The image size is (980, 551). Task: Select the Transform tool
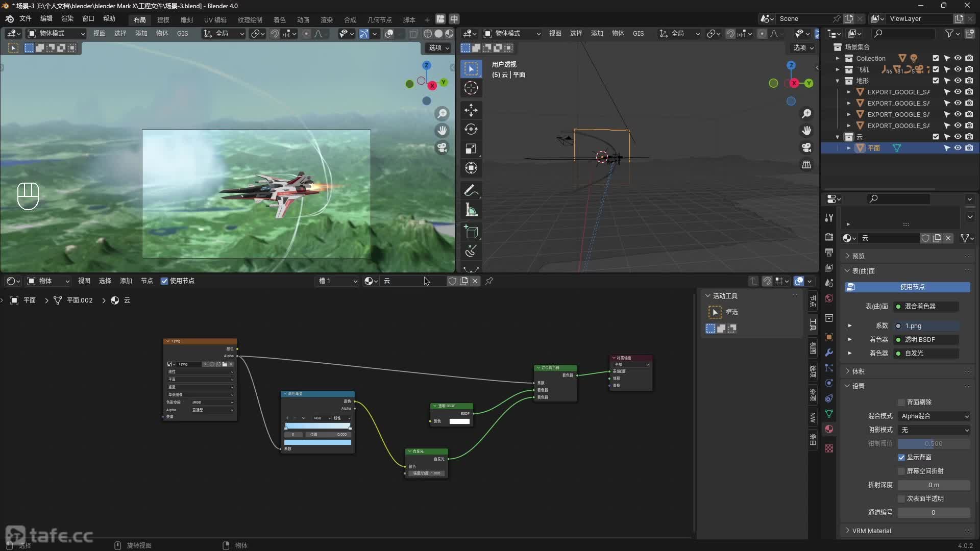471,168
